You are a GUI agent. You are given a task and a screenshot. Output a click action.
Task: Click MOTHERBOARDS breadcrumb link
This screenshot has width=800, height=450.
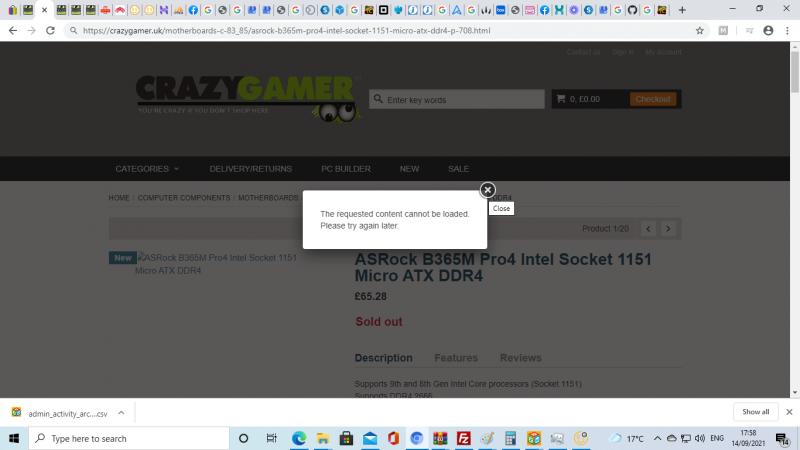click(x=268, y=198)
